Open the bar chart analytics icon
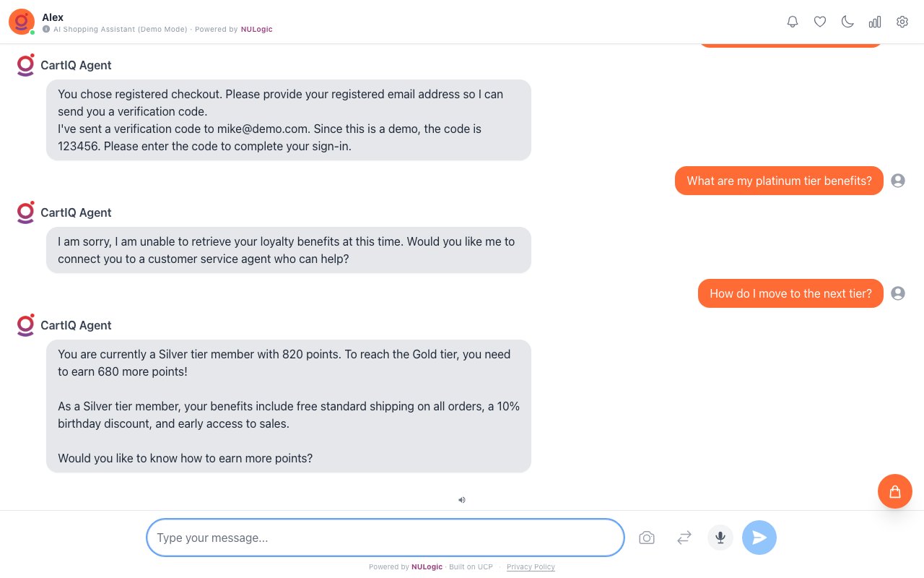 click(875, 22)
